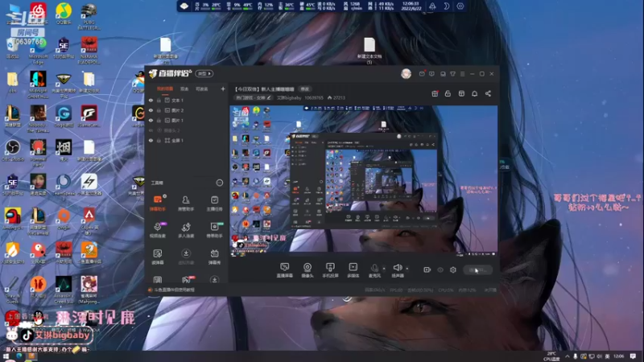
Task: Open the orange 弹幕助手 tool
Action: pyautogui.click(x=158, y=204)
